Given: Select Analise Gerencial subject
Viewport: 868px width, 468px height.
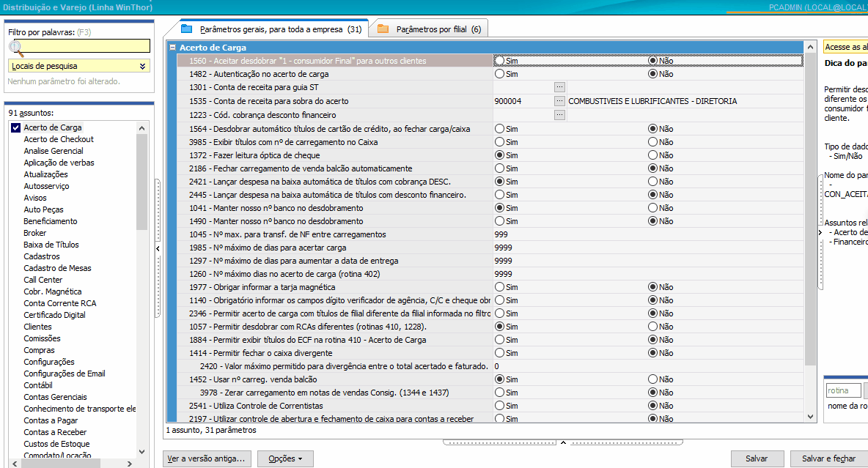Looking at the screenshot, I should pyautogui.click(x=53, y=151).
